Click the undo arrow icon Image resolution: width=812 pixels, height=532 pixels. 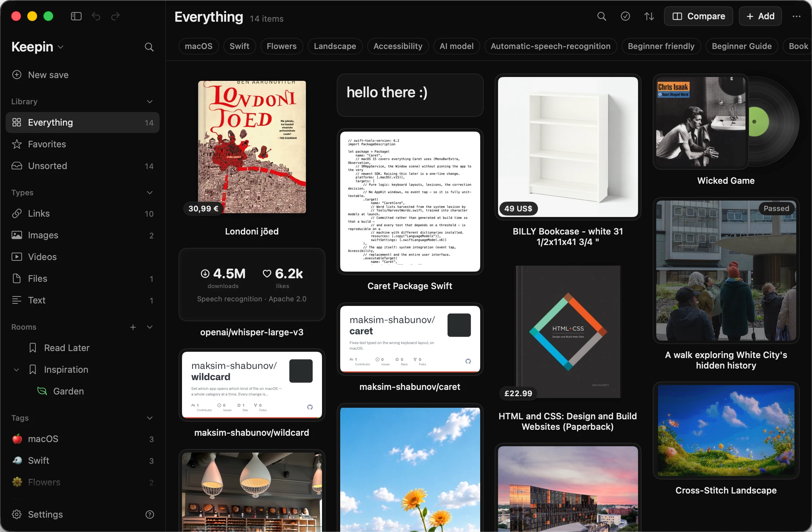point(96,16)
